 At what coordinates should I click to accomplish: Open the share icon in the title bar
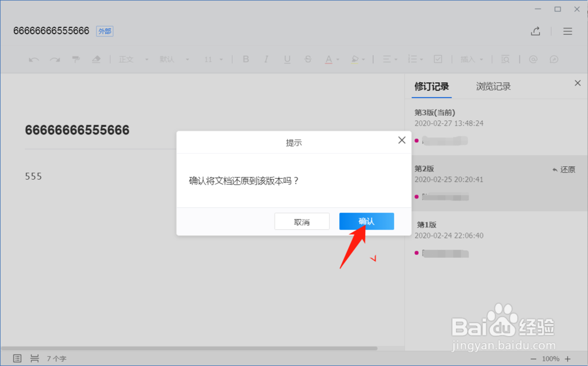(x=536, y=31)
